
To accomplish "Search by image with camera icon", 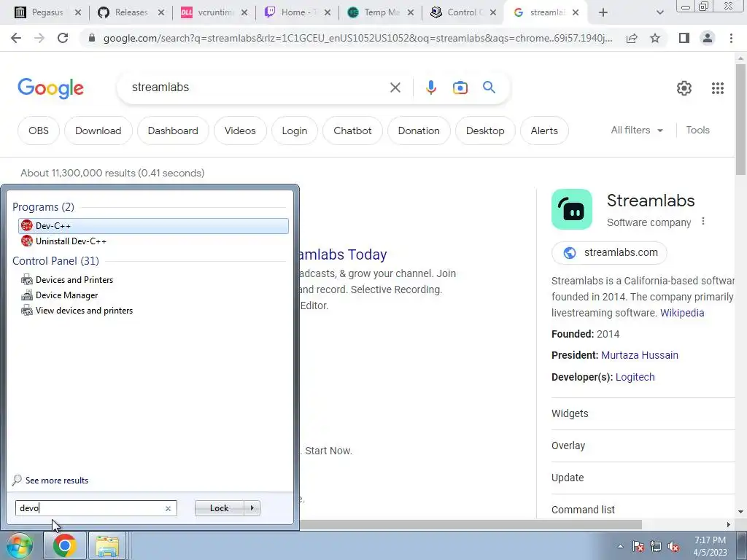I will click(x=460, y=87).
